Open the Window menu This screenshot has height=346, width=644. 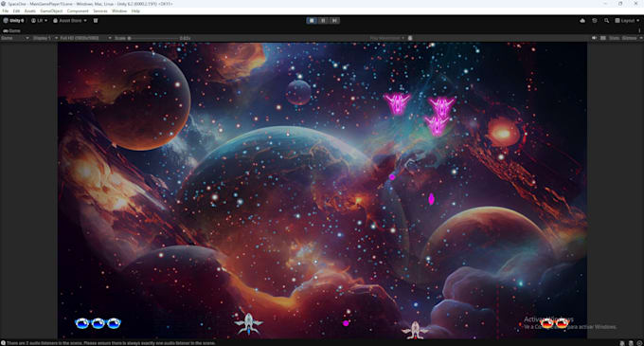[119, 11]
